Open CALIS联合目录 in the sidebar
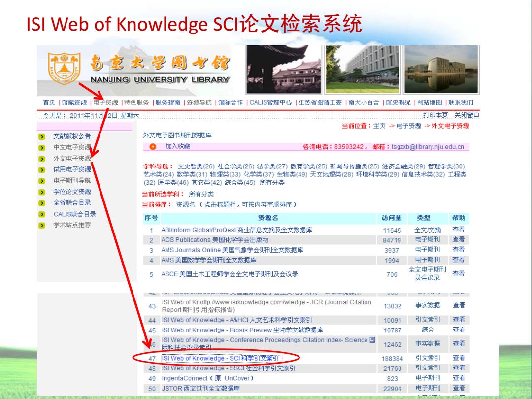Viewport: 532px width, 399px height. click(75, 214)
